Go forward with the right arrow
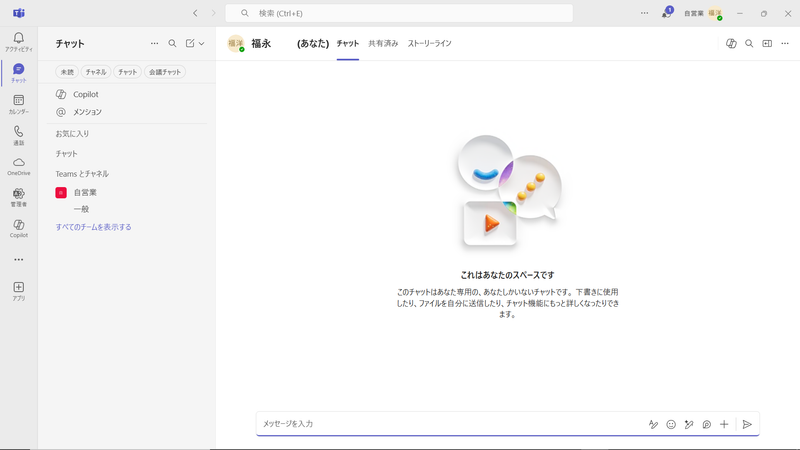Image resolution: width=800 pixels, height=450 pixels. pyautogui.click(x=213, y=13)
